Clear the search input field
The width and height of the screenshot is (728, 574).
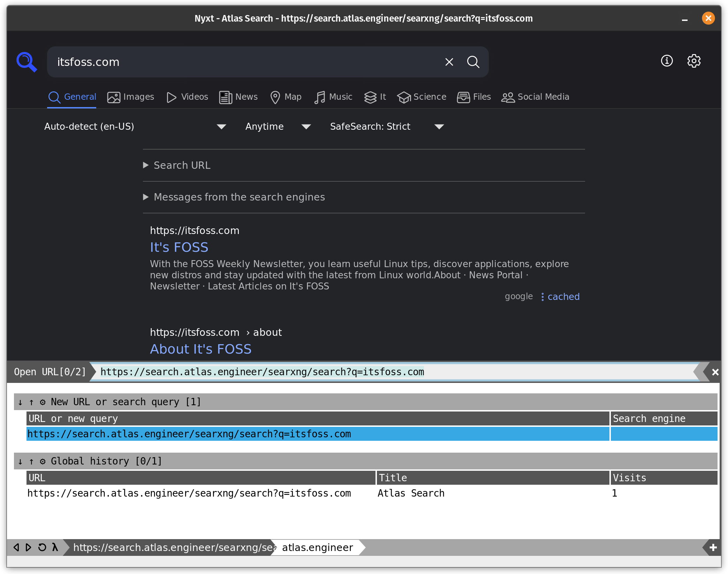[449, 61]
